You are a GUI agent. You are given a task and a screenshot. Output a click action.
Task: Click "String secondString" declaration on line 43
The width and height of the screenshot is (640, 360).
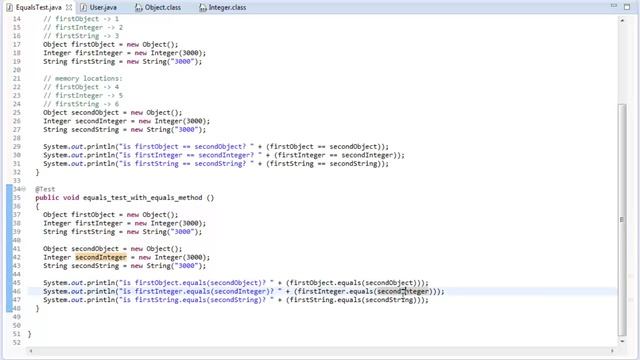click(x=124, y=266)
